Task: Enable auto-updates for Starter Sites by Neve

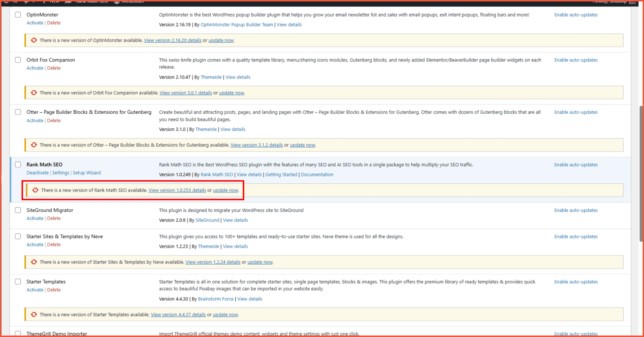Action: [x=576, y=236]
